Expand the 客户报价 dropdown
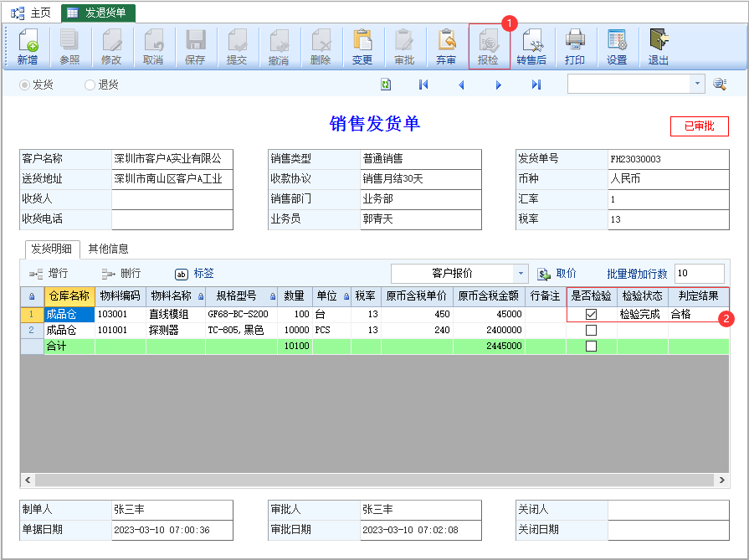The image size is (749, 560). (521, 274)
